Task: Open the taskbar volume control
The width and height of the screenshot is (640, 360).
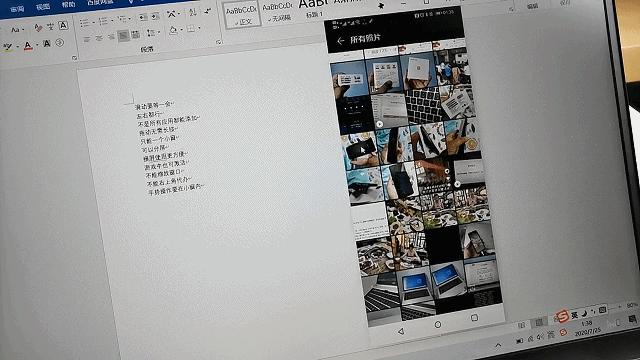Action: pyautogui.click(x=540, y=337)
